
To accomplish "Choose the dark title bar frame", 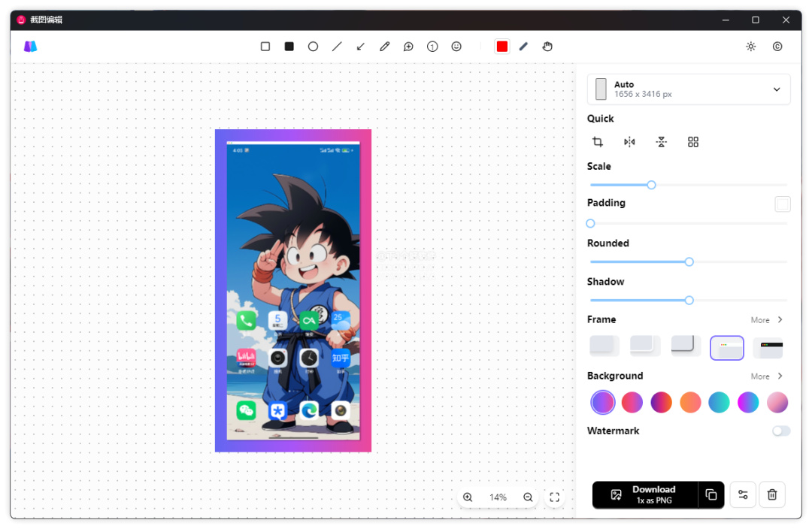I will (768, 348).
